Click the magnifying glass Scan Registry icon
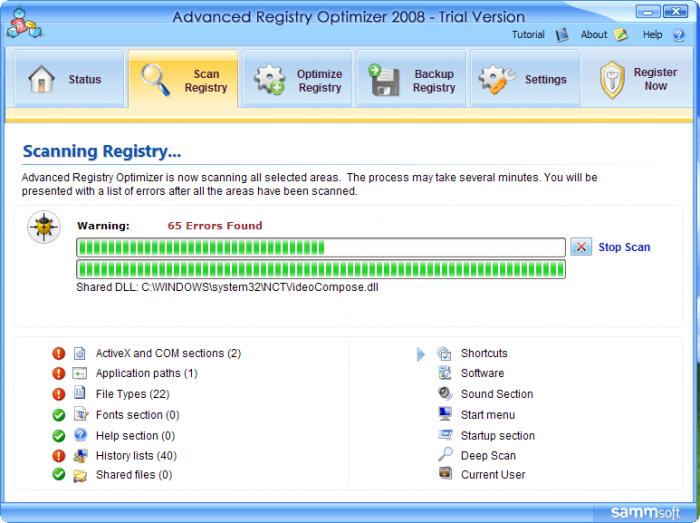 click(155, 80)
